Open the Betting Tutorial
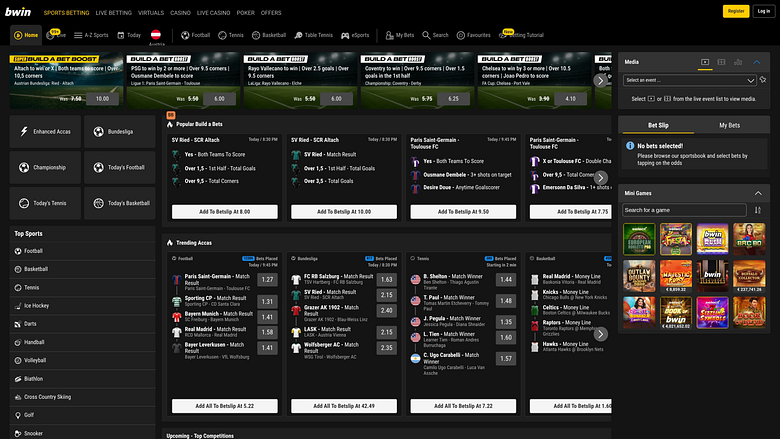Screen dimensions: 780x439 click(521, 35)
